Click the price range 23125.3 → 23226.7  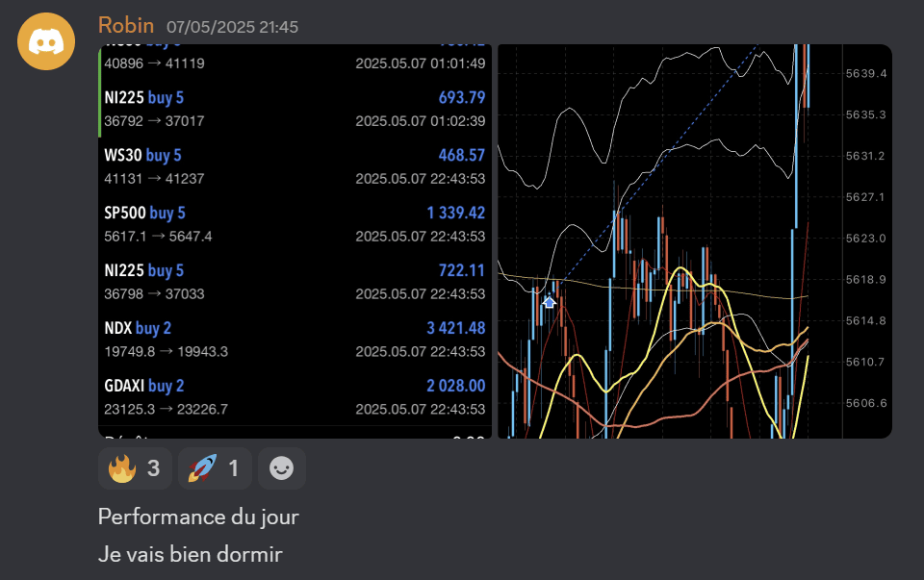[167, 409]
